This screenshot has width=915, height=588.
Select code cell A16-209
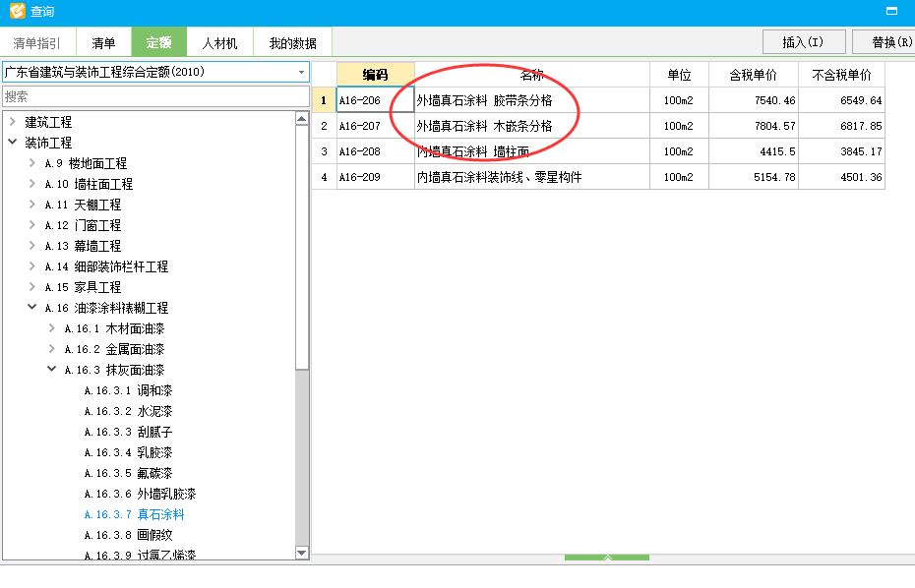(375, 177)
